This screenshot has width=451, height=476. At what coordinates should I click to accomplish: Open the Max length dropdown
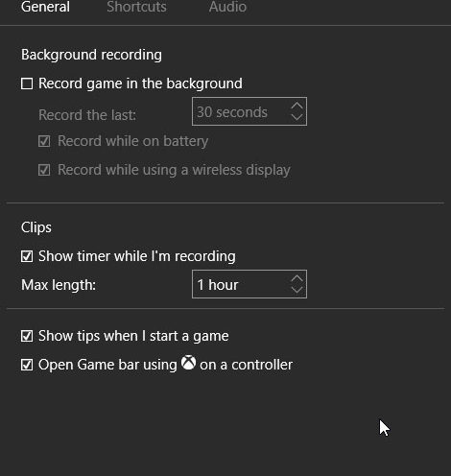coord(249,284)
